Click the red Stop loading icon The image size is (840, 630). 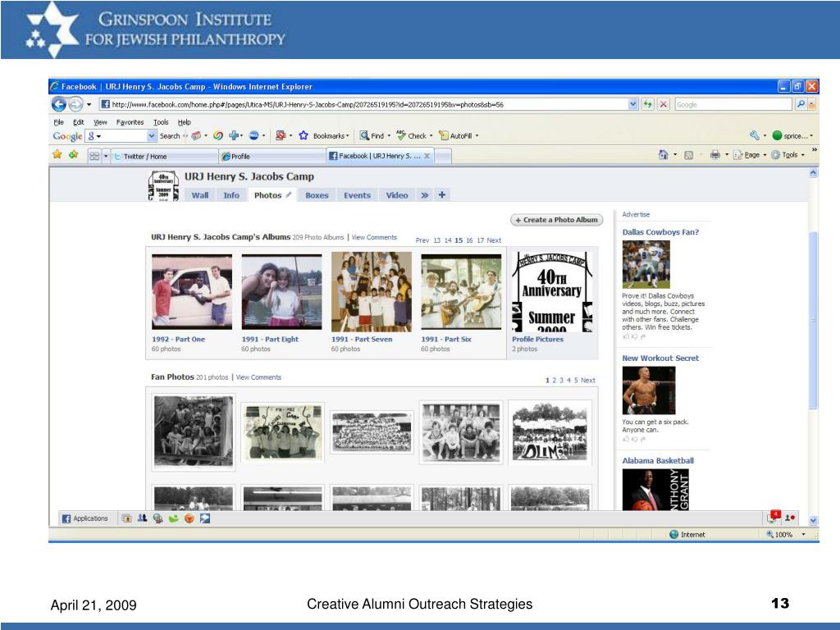point(663,104)
